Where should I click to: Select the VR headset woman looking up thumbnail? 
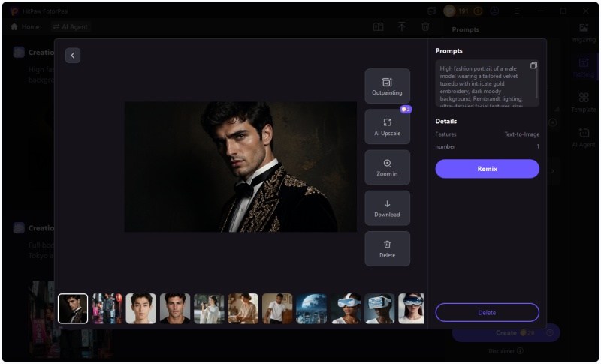[x=346, y=309]
